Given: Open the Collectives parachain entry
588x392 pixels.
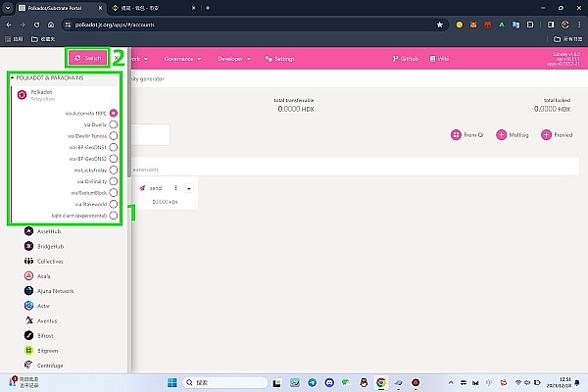Looking at the screenshot, I should pyautogui.click(x=43, y=261).
